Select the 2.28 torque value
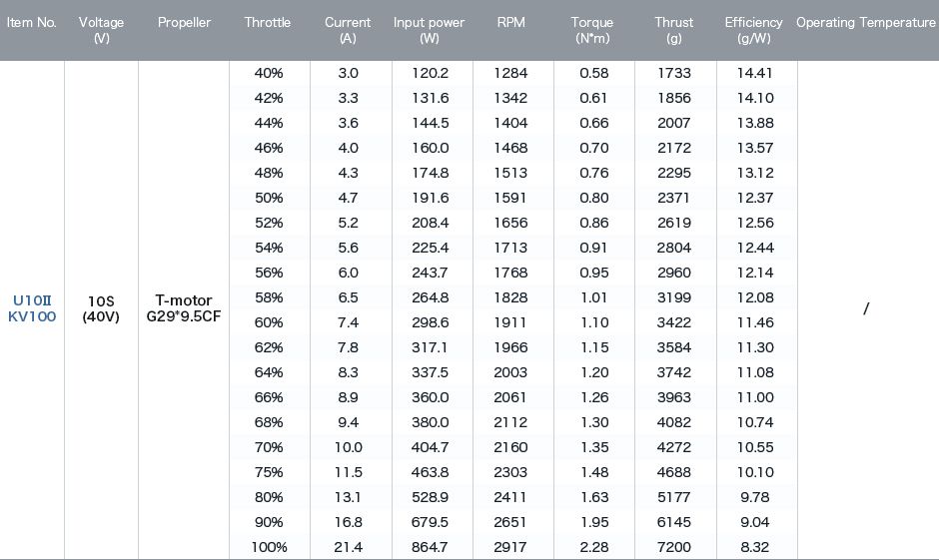 (594, 547)
